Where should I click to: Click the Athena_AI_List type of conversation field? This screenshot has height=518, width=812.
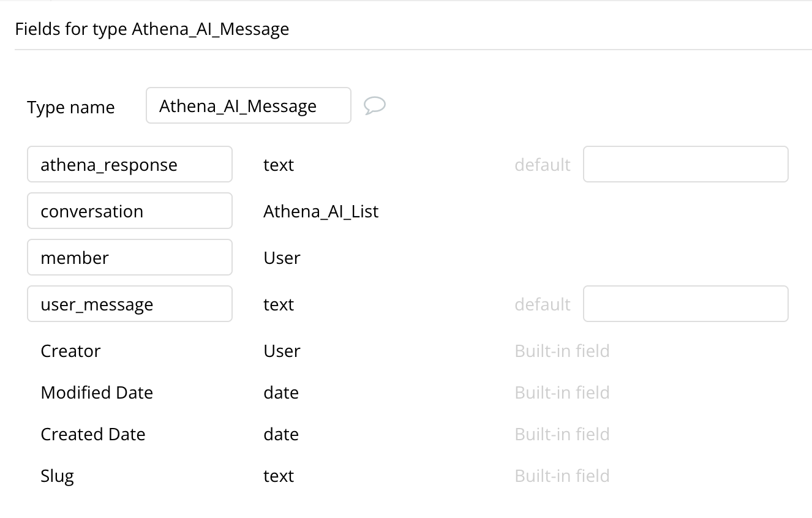click(321, 211)
